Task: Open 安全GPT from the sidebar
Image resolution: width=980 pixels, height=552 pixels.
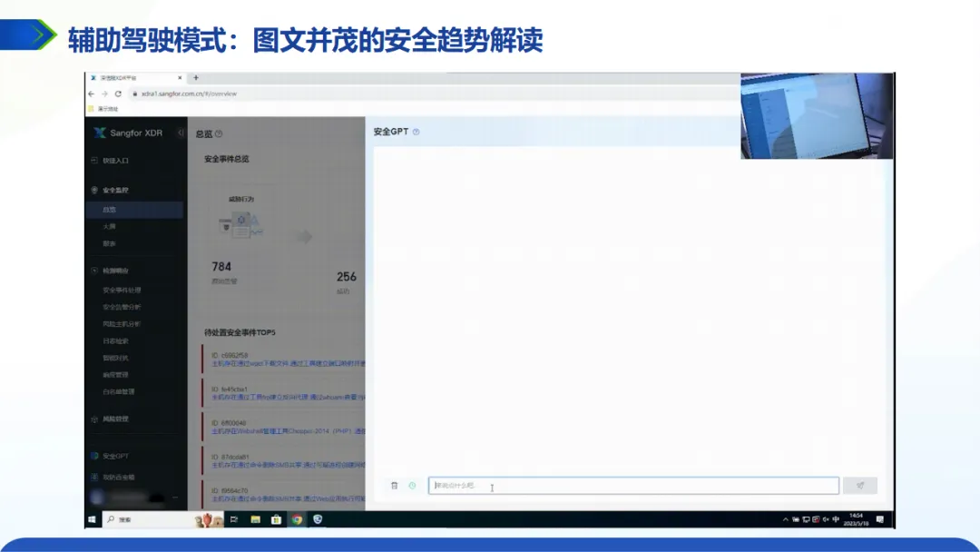Action: click(x=115, y=456)
